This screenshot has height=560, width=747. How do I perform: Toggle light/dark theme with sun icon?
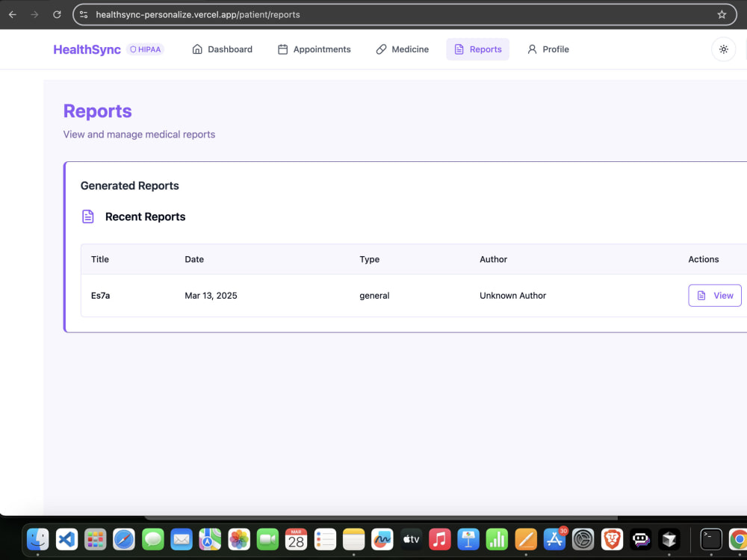tap(724, 49)
